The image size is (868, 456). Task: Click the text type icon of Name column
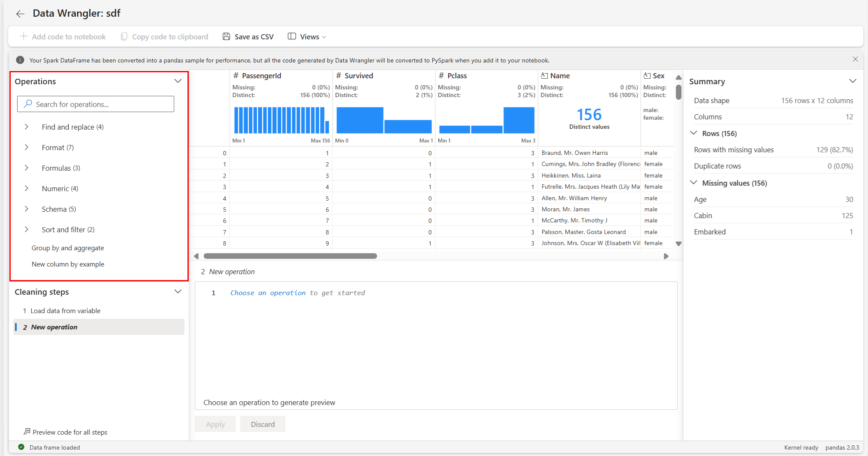544,76
